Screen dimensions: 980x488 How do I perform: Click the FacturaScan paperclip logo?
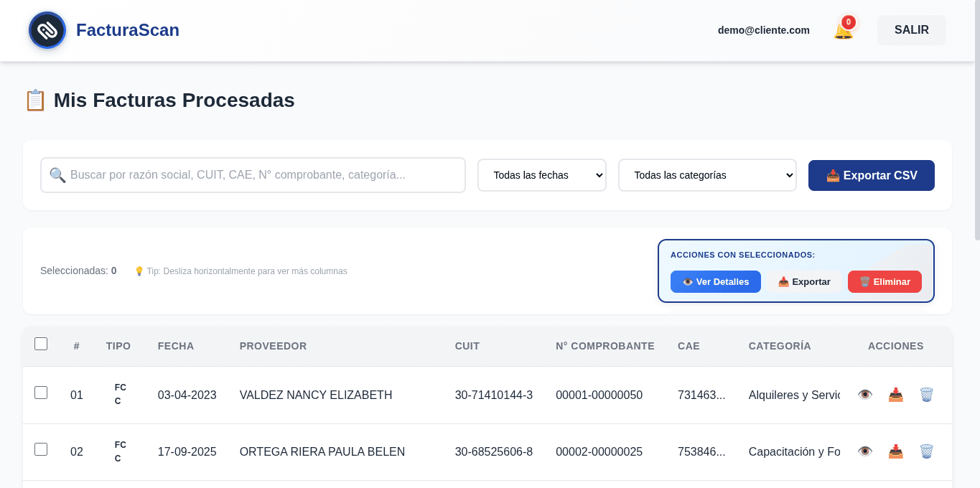click(47, 30)
